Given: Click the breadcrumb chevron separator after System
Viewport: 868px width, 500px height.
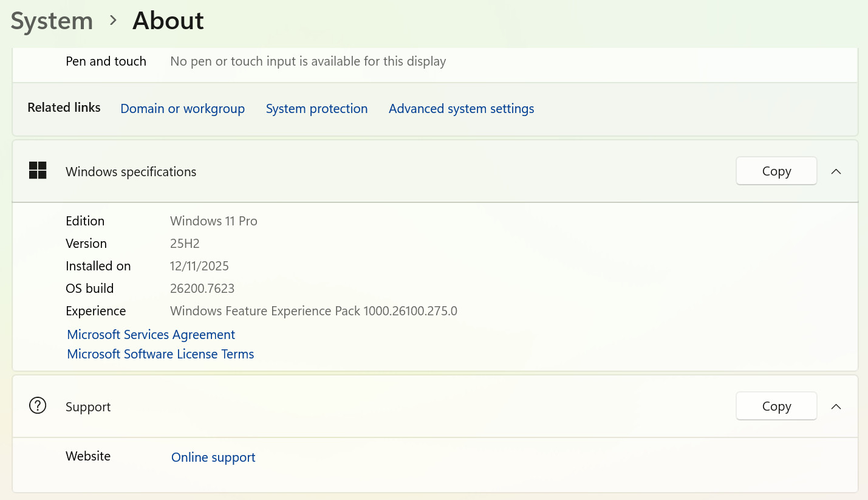Looking at the screenshot, I should click(113, 20).
